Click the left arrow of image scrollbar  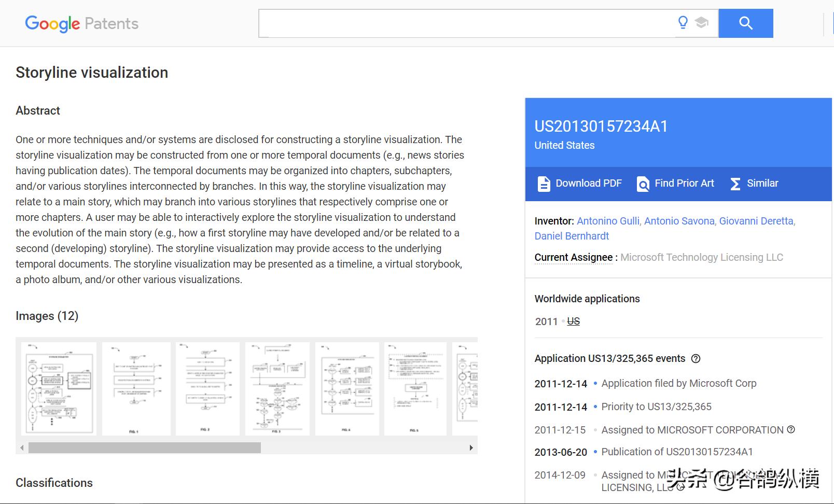22,447
